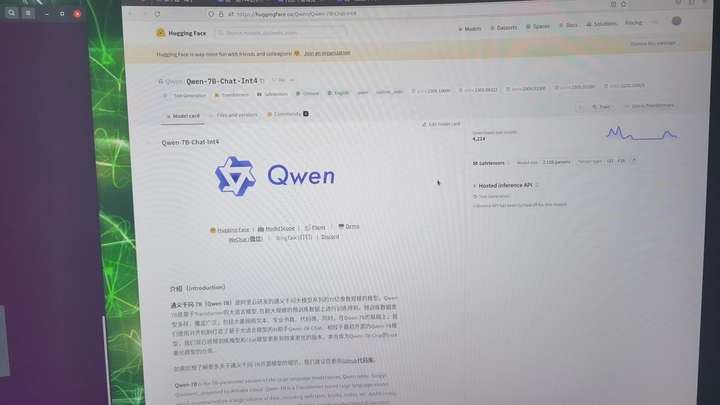Click the search magnifier in the purple window
Image resolution: width=720 pixels, height=405 pixels.
11,13
